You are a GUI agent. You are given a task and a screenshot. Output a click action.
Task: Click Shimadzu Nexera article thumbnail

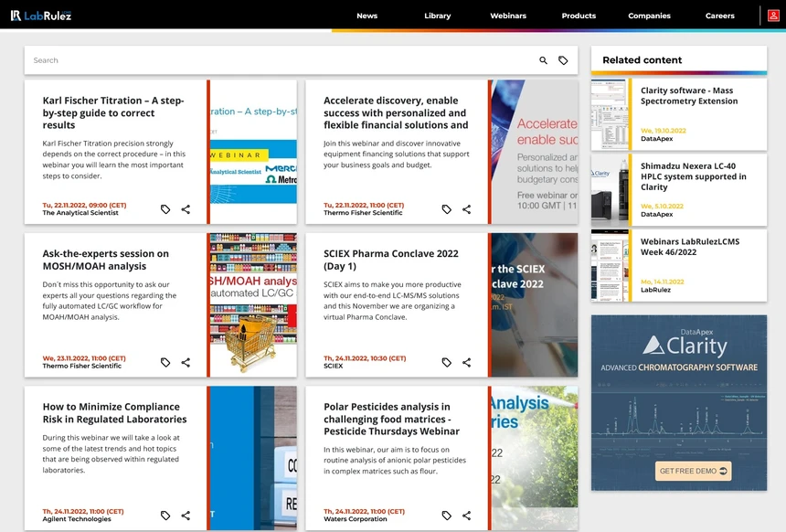coord(610,190)
